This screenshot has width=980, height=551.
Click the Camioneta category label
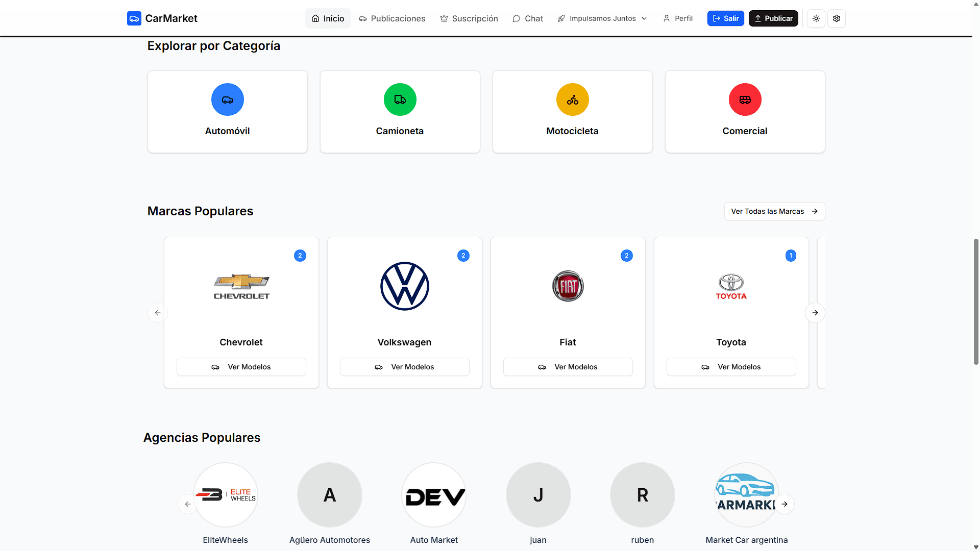pos(400,131)
